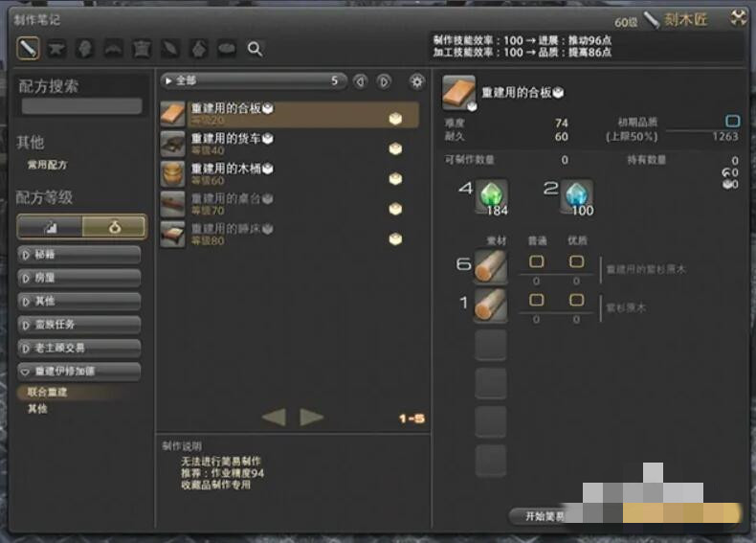Go to next recipe page arrow
756x543 pixels.
[x=311, y=417]
